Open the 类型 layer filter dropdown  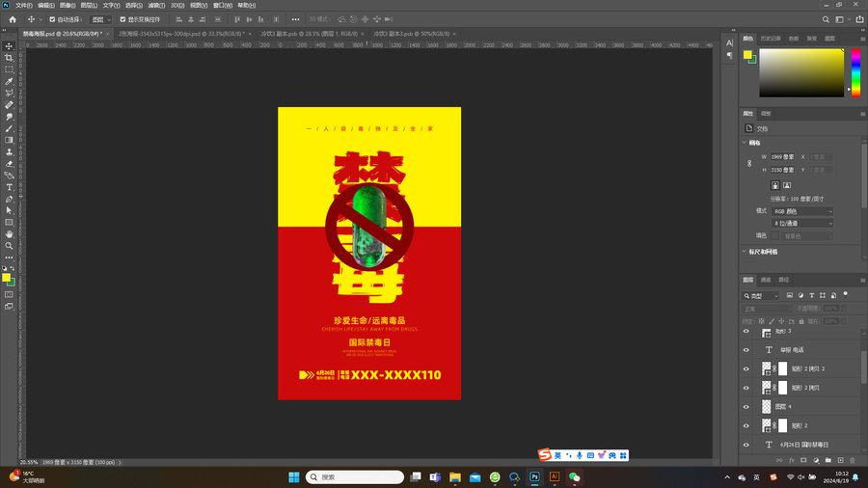tap(761, 296)
